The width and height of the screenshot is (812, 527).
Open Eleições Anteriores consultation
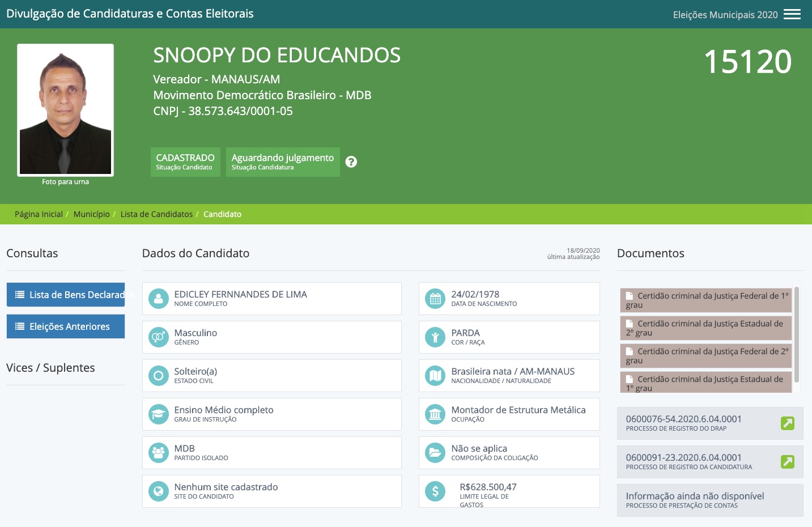pos(66,326)
